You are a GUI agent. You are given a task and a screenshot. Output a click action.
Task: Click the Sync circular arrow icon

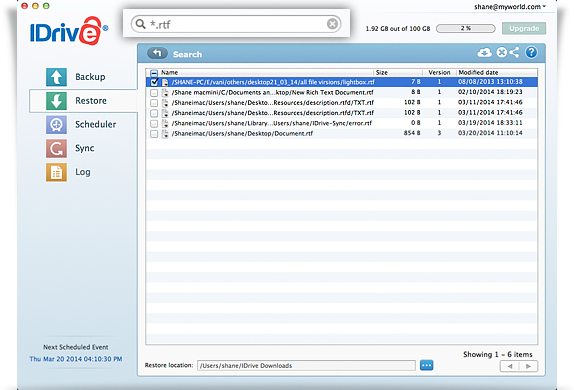[56, 148]
